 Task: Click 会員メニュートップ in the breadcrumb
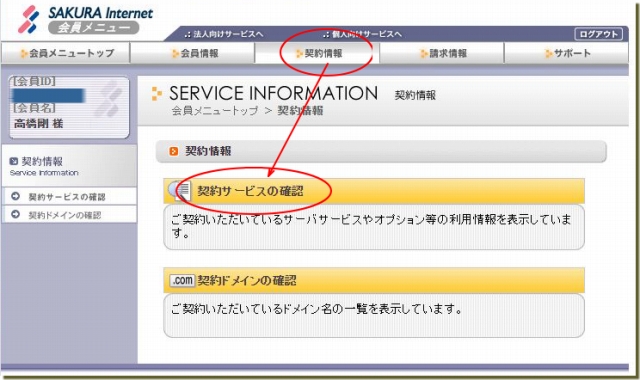215,111
